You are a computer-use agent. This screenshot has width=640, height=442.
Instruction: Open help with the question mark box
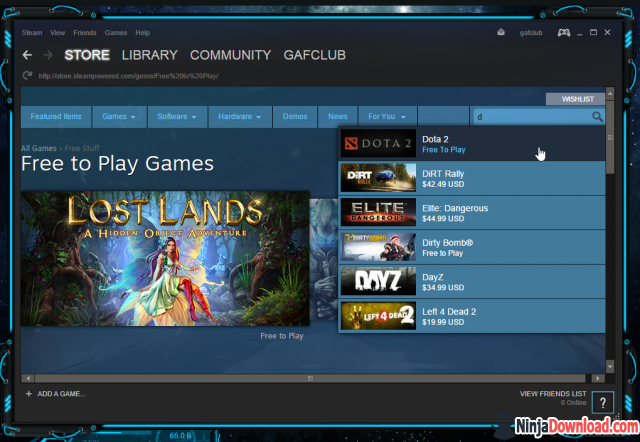[602, 403]
